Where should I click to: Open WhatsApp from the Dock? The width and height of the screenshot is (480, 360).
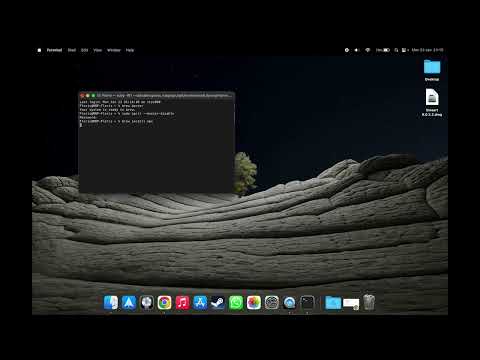tap(236, 303)
